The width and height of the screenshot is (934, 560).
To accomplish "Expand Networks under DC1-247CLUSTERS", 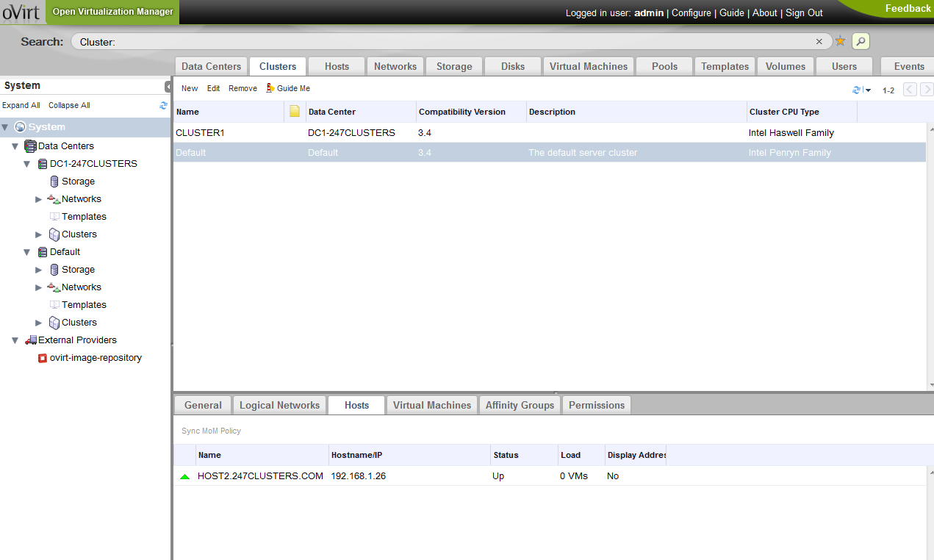I will click(x=39, y=199).
